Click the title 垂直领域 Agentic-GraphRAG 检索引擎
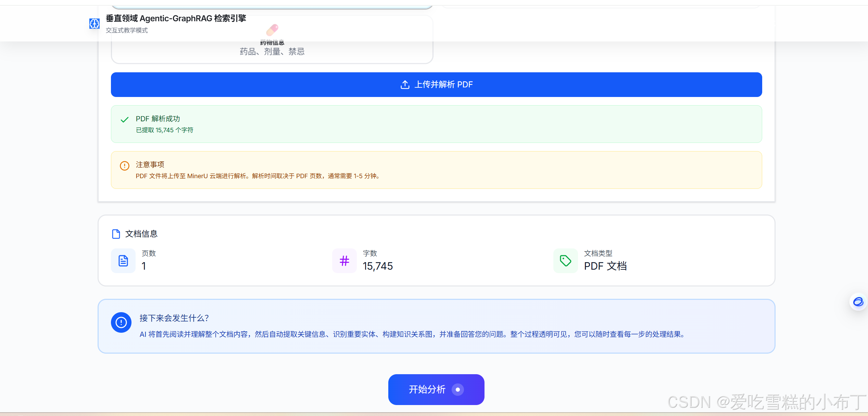Viewport: 868px width, 416px height. coord(176,18)
